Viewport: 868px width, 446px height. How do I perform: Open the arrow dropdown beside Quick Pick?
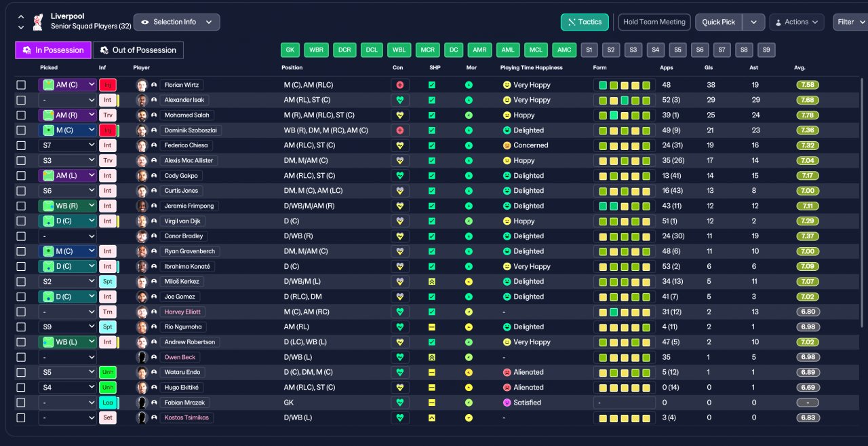click(x=753, y=22)
